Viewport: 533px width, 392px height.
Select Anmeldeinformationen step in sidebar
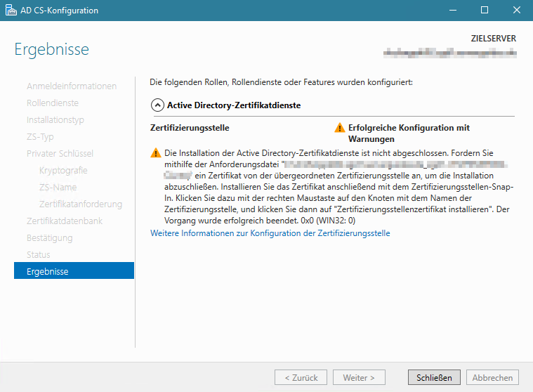pos(72,86)
